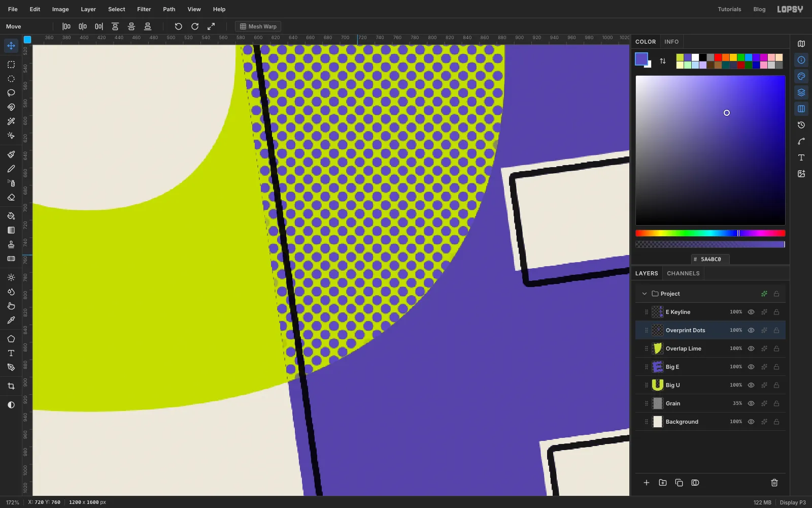The image size is (812, 508).
Task: Click the Redo arrow in options bar
Action: click(x=195, y=26)
